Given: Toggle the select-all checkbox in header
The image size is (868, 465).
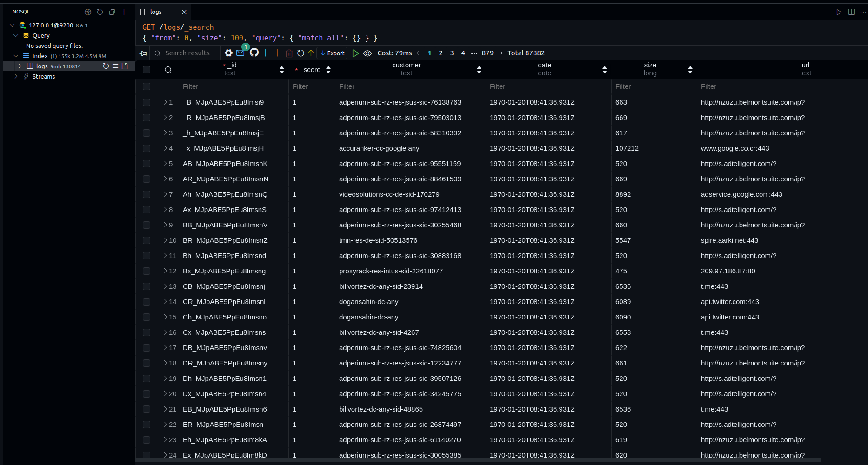Looking at the screenshot, I should point(147,70).
